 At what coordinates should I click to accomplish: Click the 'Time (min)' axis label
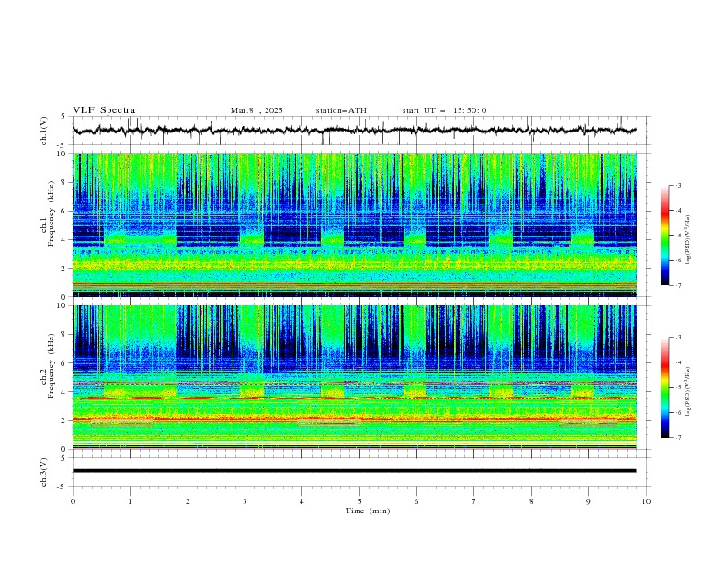coord(368,511)
